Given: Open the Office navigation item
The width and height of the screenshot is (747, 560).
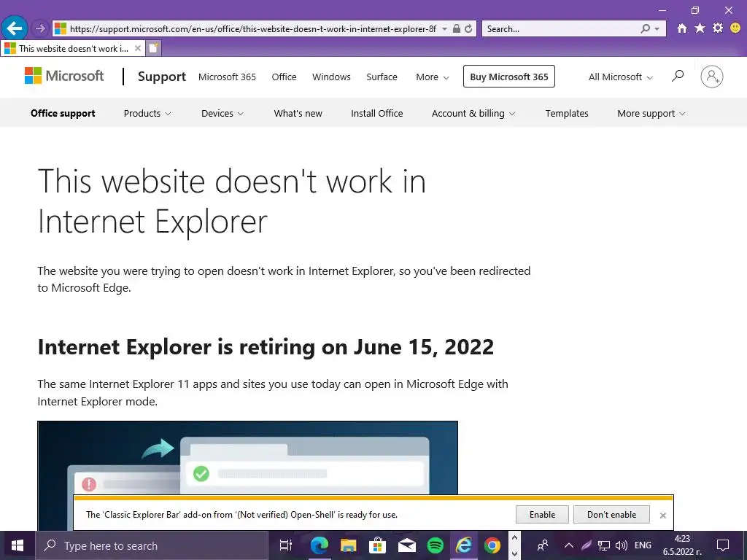Looking at the screenshot, I should click(x=284, y=77).
